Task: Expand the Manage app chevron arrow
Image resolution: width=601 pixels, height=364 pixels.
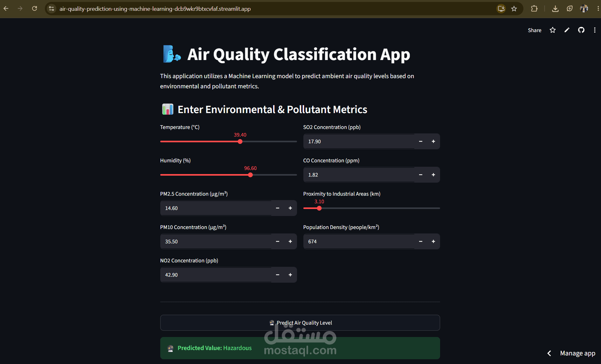Action: coord(549,353)
